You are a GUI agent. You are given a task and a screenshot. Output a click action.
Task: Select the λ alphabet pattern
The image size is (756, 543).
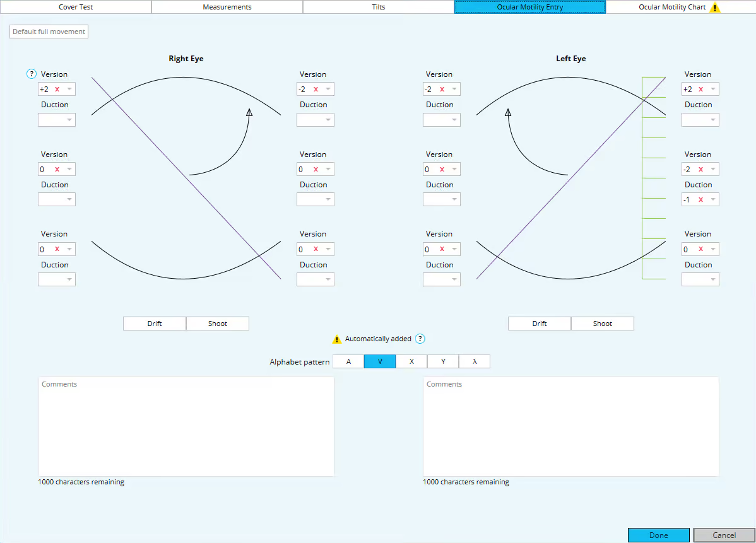coord(475,361)
